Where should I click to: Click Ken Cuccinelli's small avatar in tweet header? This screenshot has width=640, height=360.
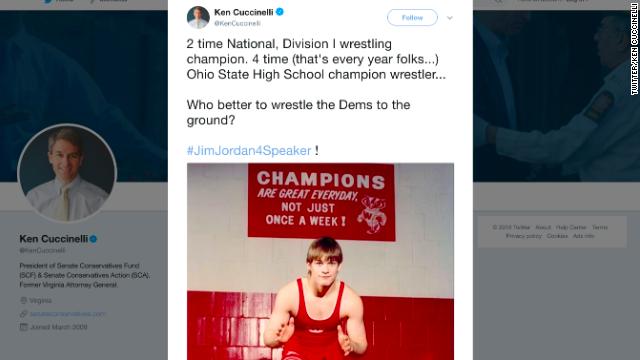(x=198, y=18)
